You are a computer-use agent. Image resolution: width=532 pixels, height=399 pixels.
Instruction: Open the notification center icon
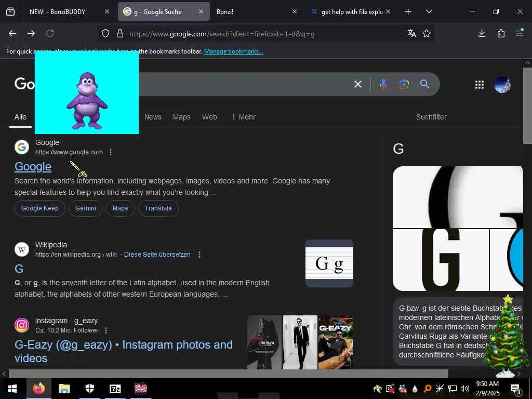[515, 389]
